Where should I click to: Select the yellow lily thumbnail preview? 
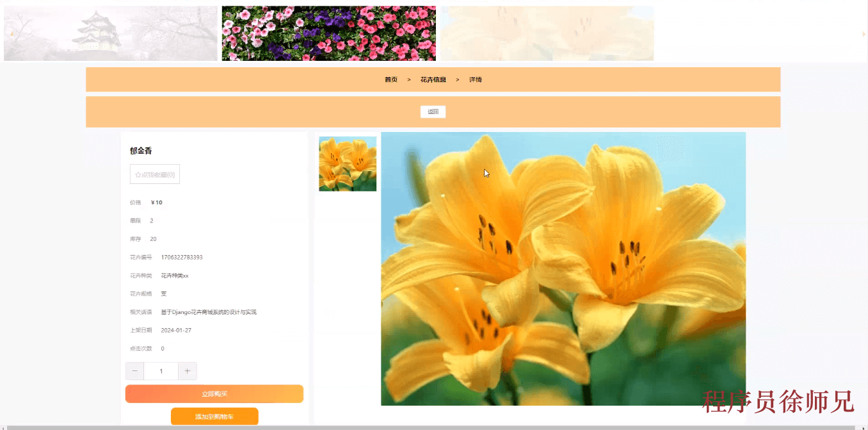point(347,163)
